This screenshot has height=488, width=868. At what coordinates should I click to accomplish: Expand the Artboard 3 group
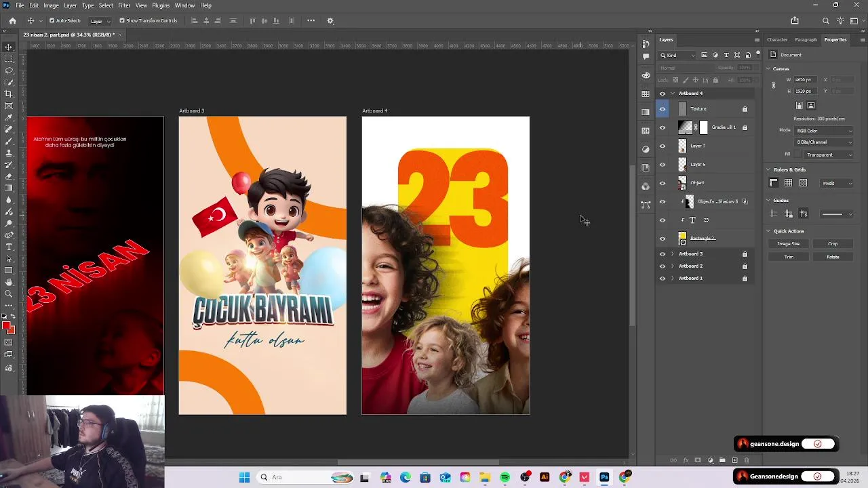[x=673, y=254]
